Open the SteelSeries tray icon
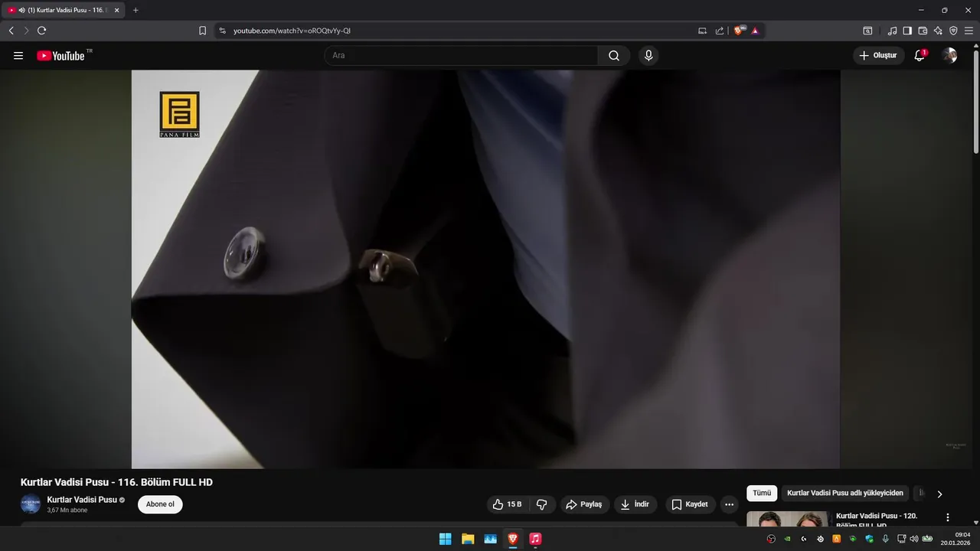This screenshot has height=551, width=980. tap(820, 539)
